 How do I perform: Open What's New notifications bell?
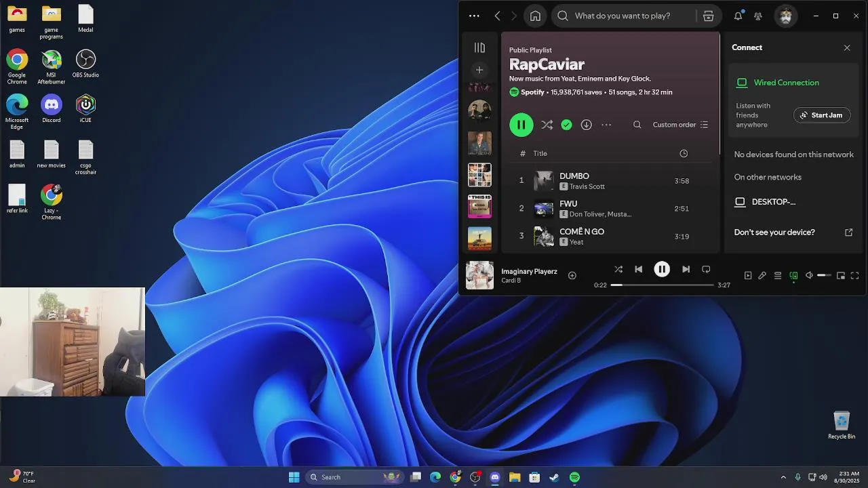(738, 16)
